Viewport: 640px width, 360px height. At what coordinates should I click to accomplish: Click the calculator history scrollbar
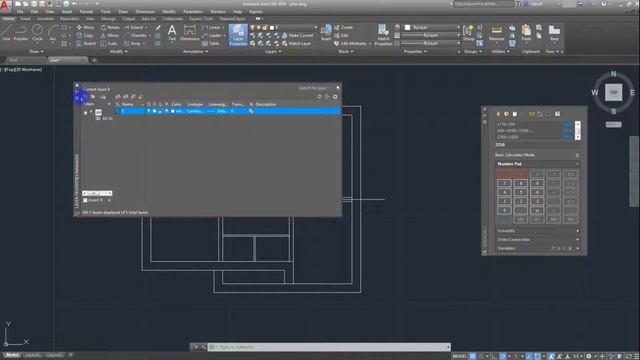click(x=577, y=131)
